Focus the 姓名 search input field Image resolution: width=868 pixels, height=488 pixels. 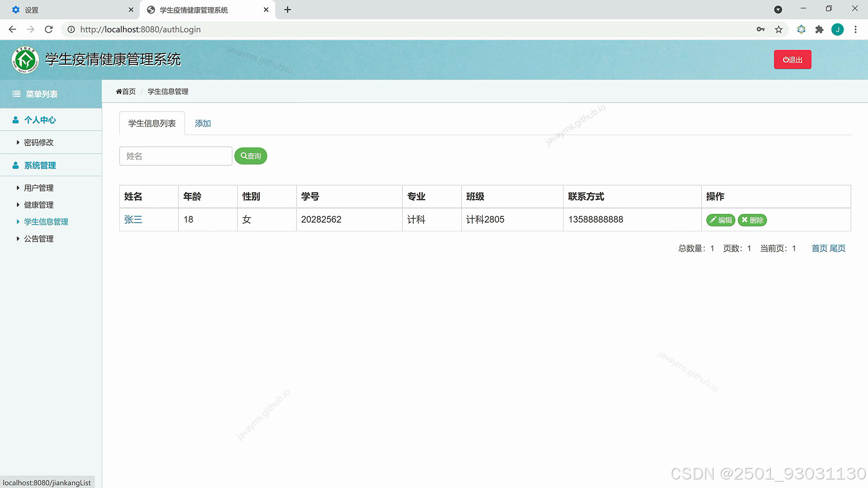pos(175,156)
